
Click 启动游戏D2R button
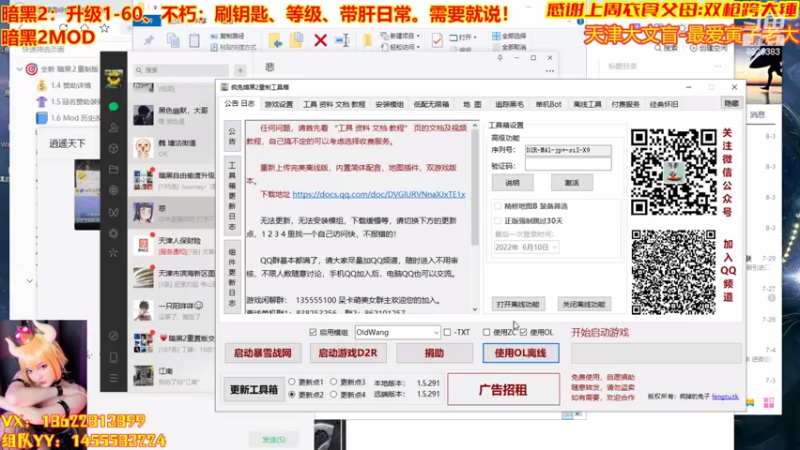pos(348,353)
